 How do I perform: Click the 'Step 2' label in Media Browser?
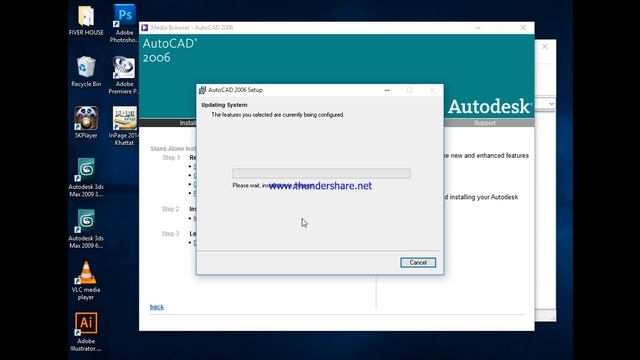[171, 209]
